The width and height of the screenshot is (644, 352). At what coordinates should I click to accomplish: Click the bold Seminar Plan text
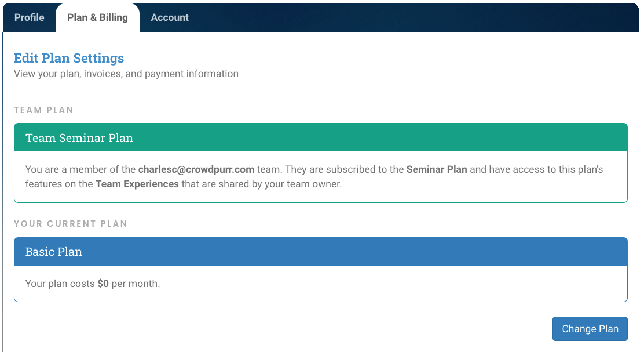tap(437, 169)
